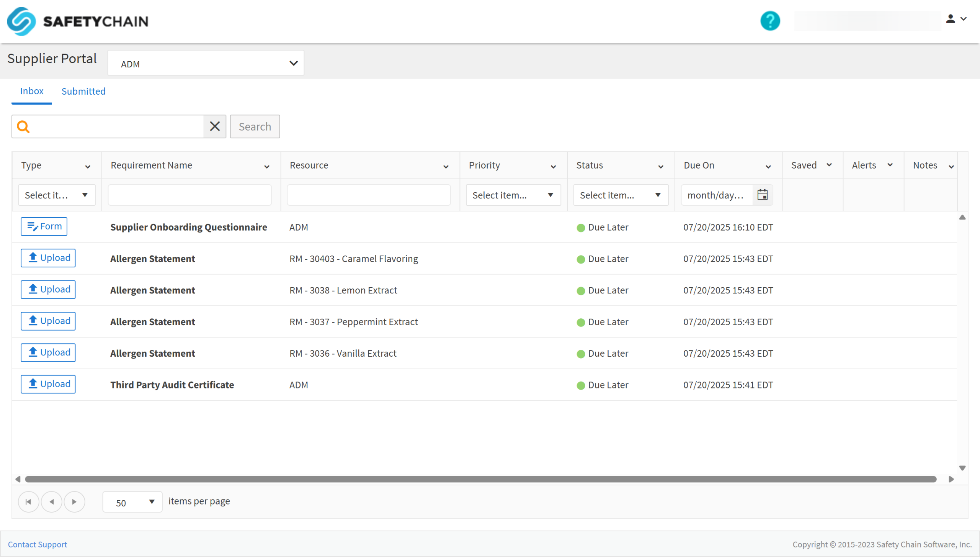Click Form button for Supplier Onboarding Questionnaire
The width and height of the screenshot is (980, 557).
pos(44,226)
